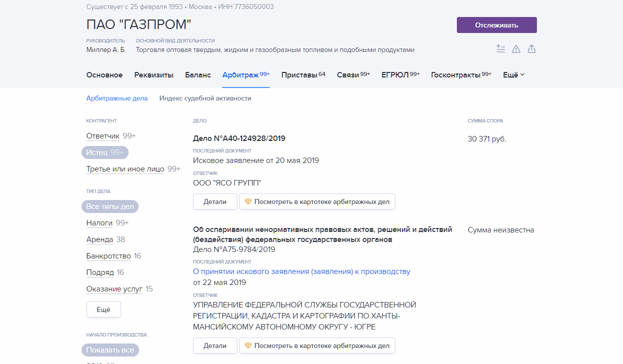Filter cases by Банкротство
623x364 pixels.
tap(109, 256)
